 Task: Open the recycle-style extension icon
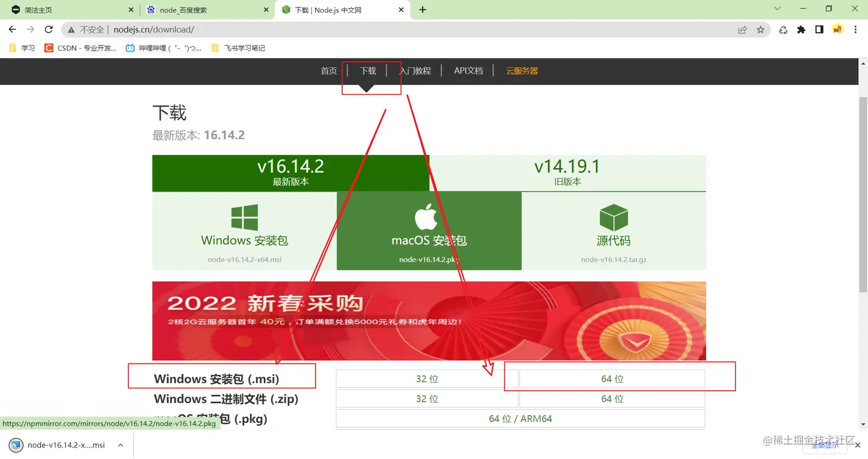pyautogui.click(x=783, y=30)
